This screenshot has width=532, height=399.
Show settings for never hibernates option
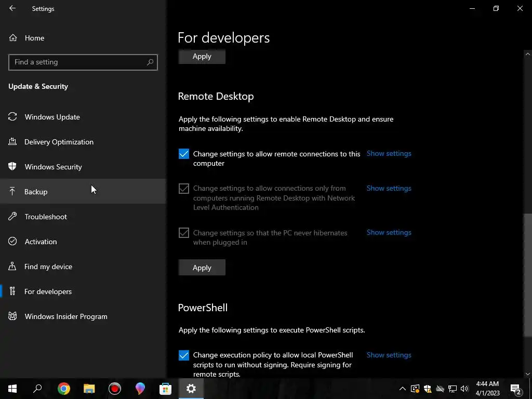(x=389, y=232)
